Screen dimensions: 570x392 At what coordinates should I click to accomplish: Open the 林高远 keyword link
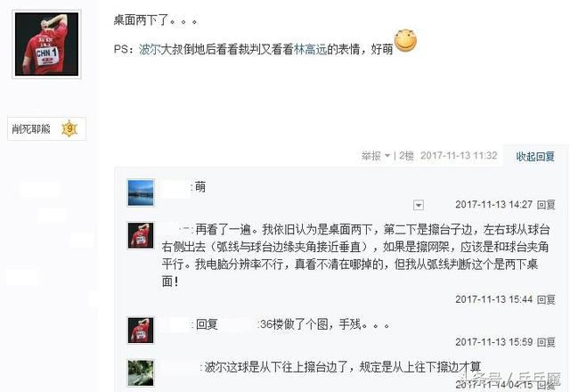coord(310,49)
